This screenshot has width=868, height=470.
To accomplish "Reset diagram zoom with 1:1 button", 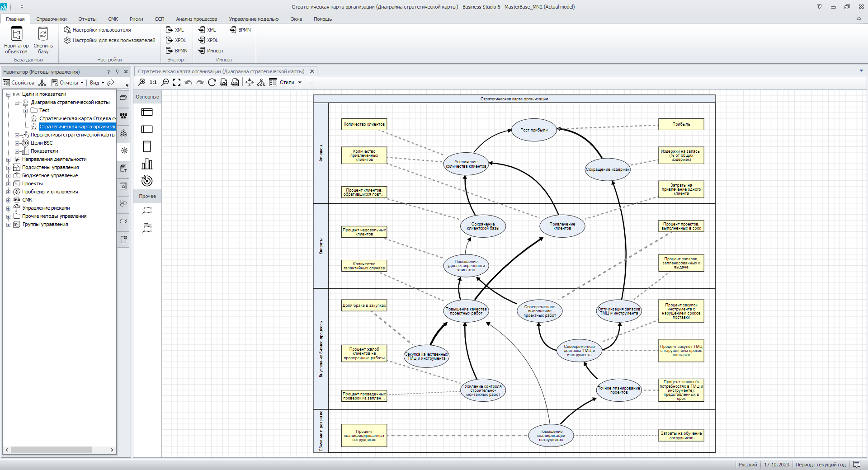I will 153,82.
